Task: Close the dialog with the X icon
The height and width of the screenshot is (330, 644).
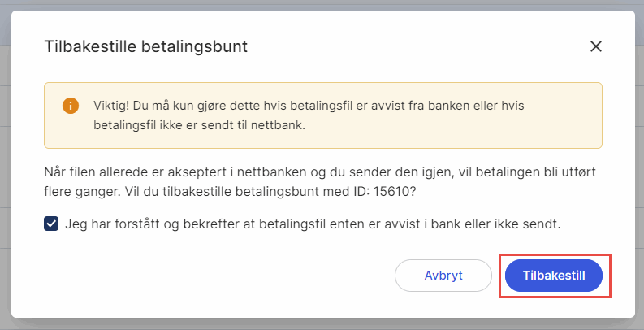Action: point(596,46)
